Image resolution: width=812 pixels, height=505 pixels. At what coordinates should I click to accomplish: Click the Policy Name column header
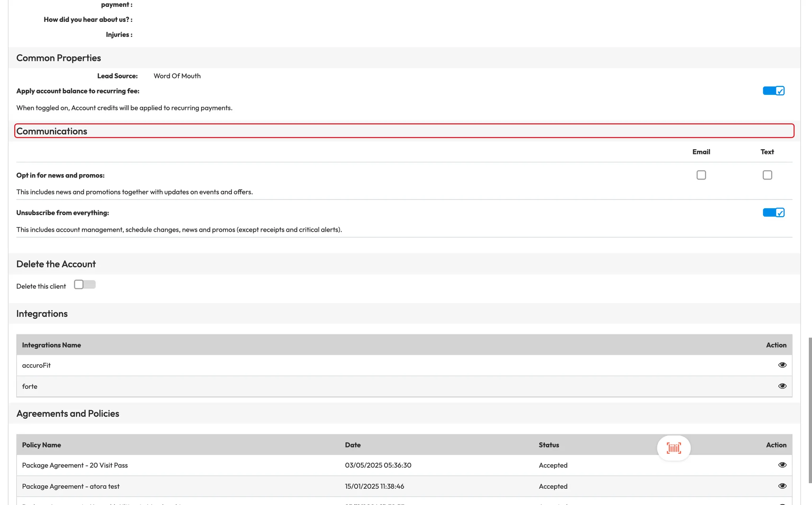point(42,445)
